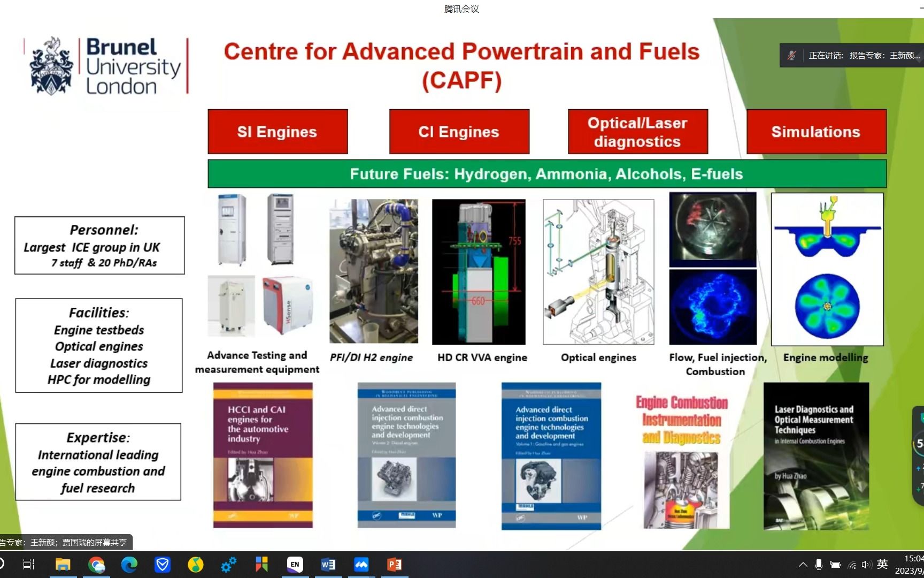Check battery status tray icon

[835, 565]
